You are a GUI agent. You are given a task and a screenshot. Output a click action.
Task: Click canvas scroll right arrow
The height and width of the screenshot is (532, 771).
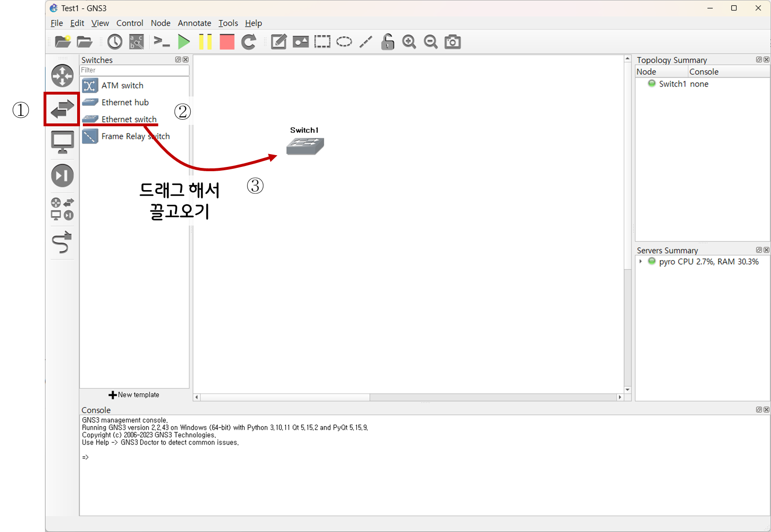(x=620, y=397)
